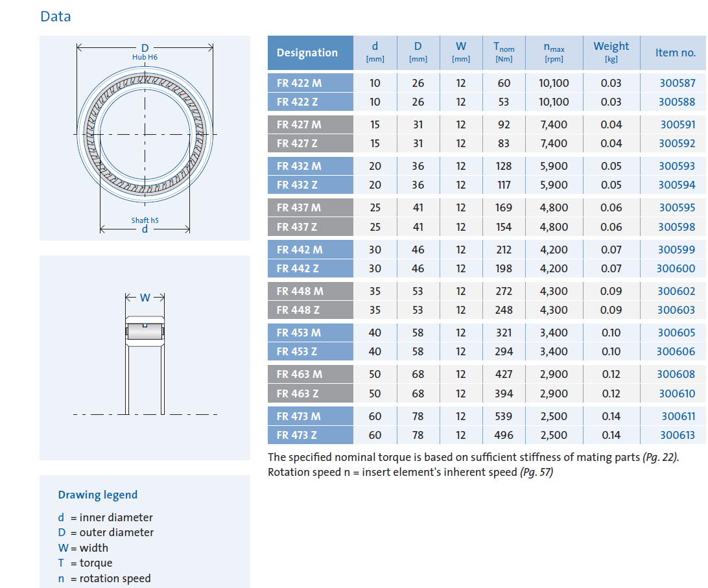Click the Weight [kg] column header

(x=611, y=53)
